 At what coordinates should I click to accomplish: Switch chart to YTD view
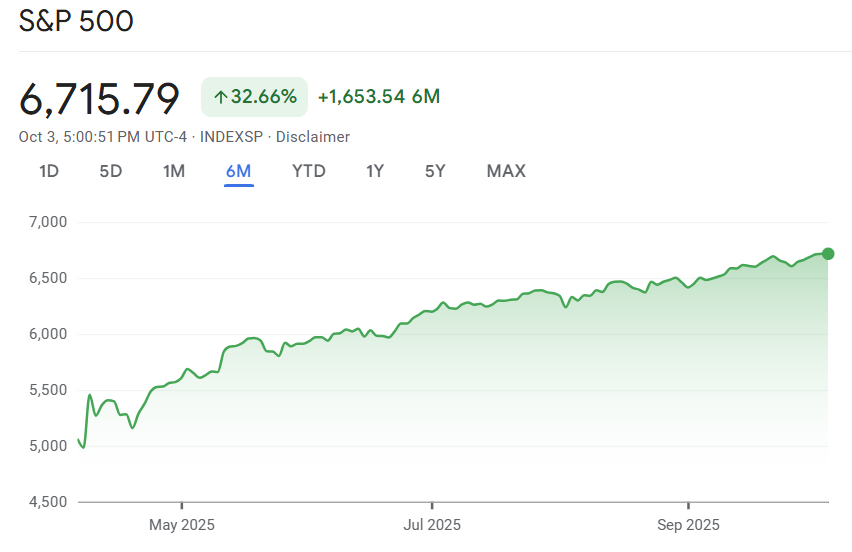tap(309, 171)
